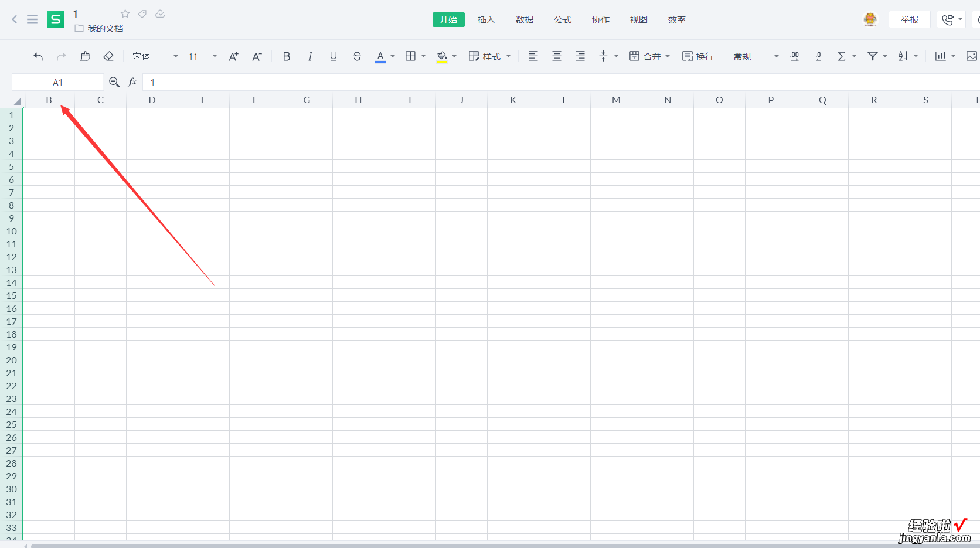The image size is (980, 548).
Task: Toggle 换行 wrap text
Action: click(697, 56)
